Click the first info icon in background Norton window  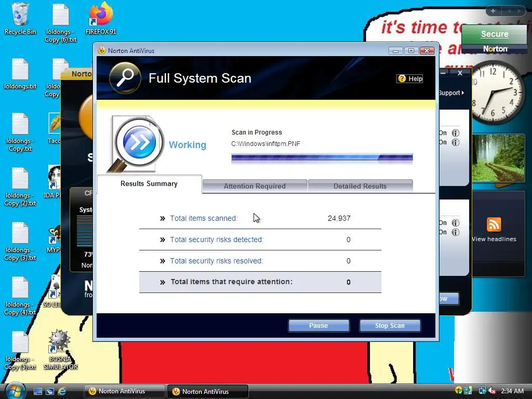455,133
